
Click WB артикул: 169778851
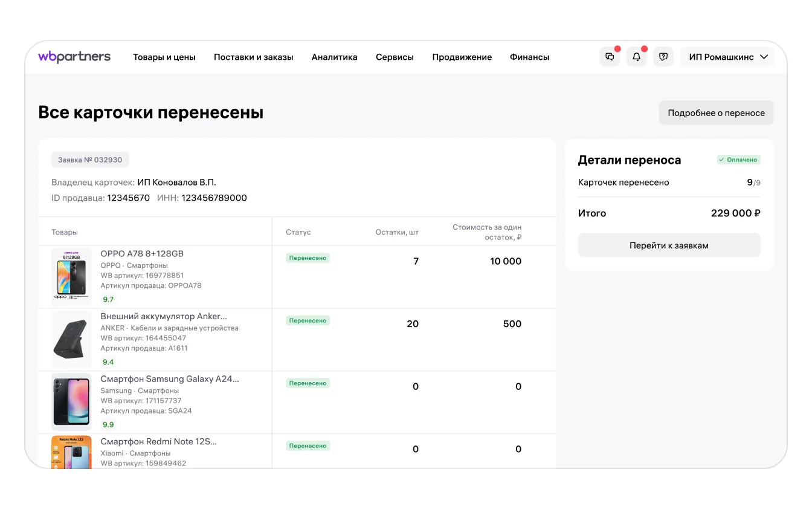click(x=142, y=276)
